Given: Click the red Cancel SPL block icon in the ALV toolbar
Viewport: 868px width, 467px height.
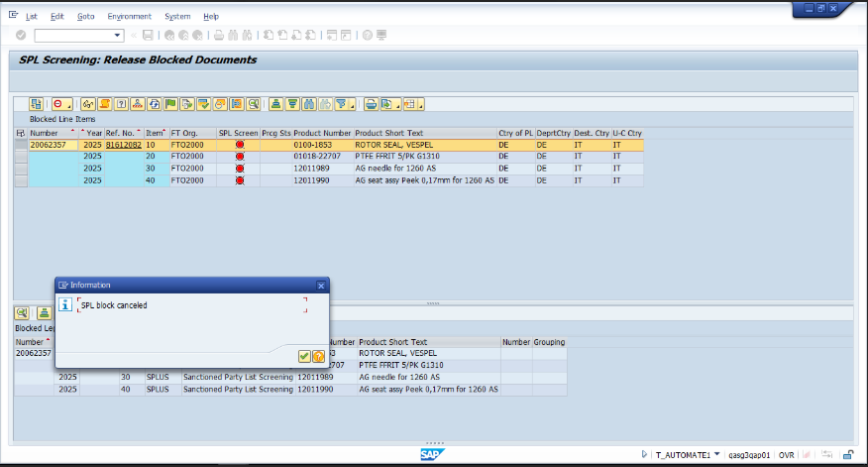Looking at the screenshot, I should (58, 104).
